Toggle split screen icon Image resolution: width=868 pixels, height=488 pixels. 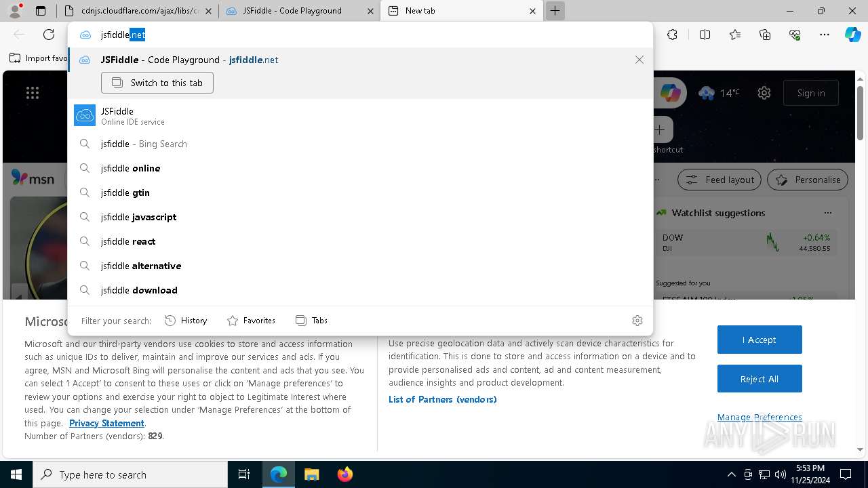click(x=705, y=35)
